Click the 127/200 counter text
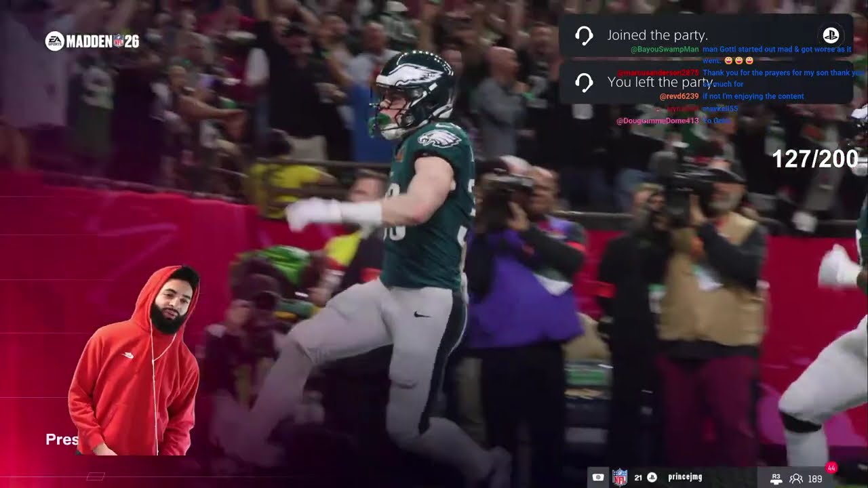The height and width of the screenshot is (488, 868). 814,159
